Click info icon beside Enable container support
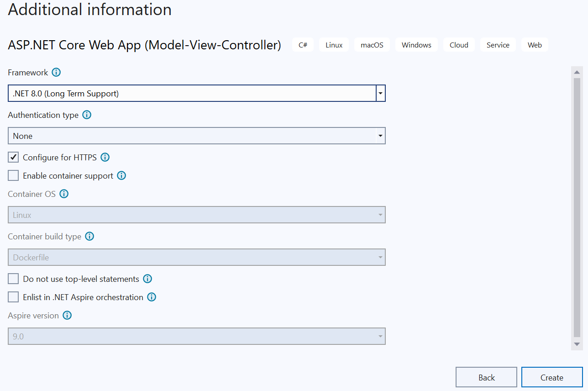 point(121,176)
